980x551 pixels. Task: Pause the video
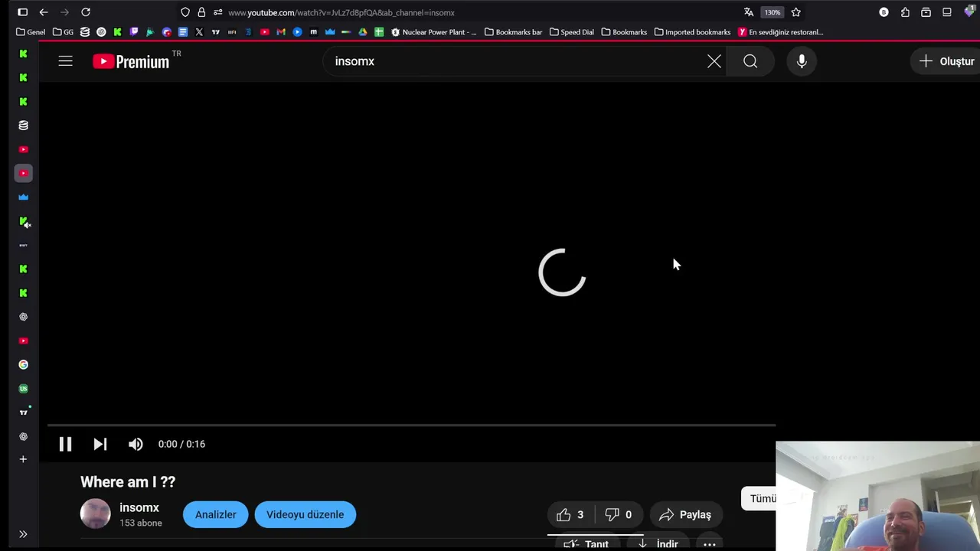click(65, 444)
